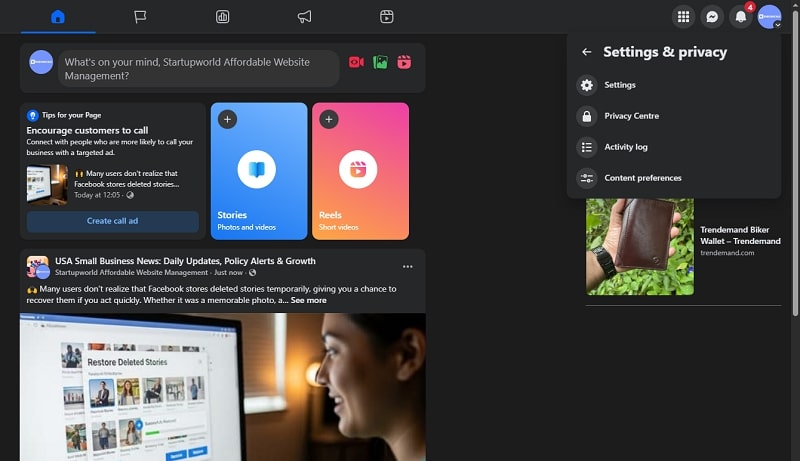The height and width of the screenshot is (461, 800).
Task: Click the What's on your mind field
Action: [x=198, y=68]
